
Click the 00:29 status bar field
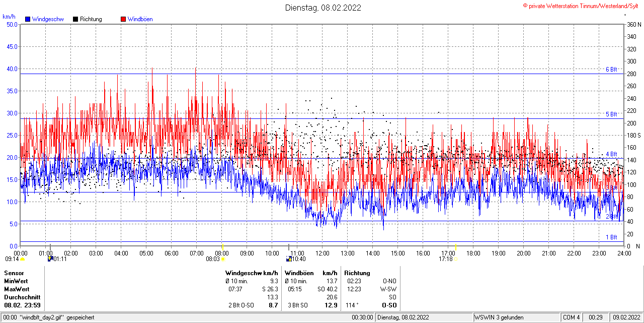597,317
